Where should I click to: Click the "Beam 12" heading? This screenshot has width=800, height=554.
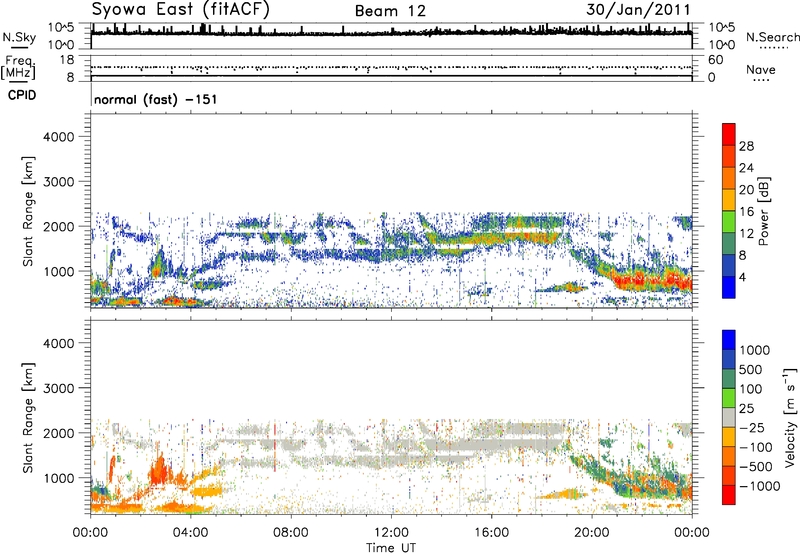click(x=390, y=11)
